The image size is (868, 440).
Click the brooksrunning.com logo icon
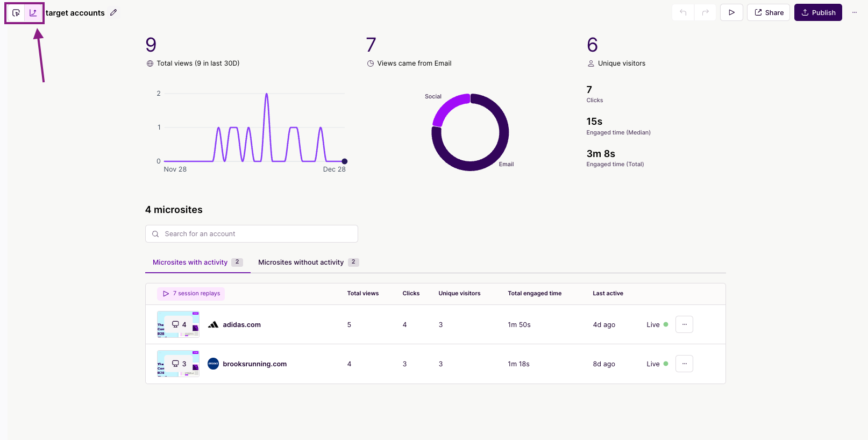click(x=214, y=364)
